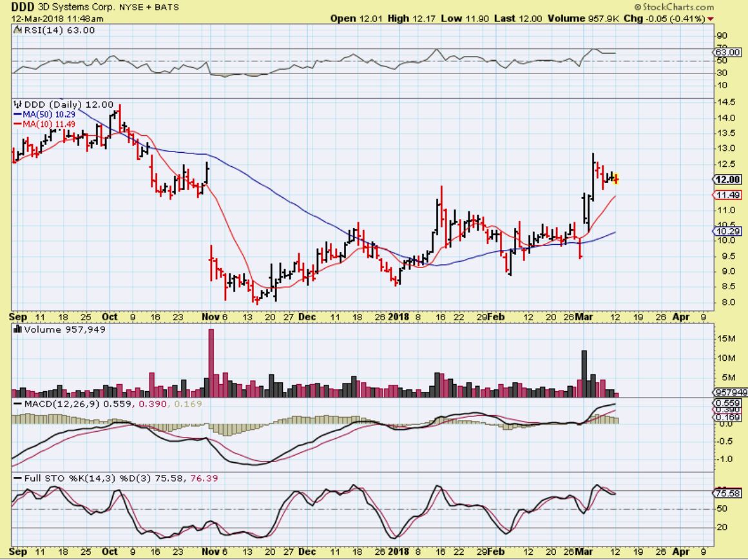Viewport: 748px width, 560px height.
Task: Select the DDD ticker symbol in header
Action: tap(23, 6)
